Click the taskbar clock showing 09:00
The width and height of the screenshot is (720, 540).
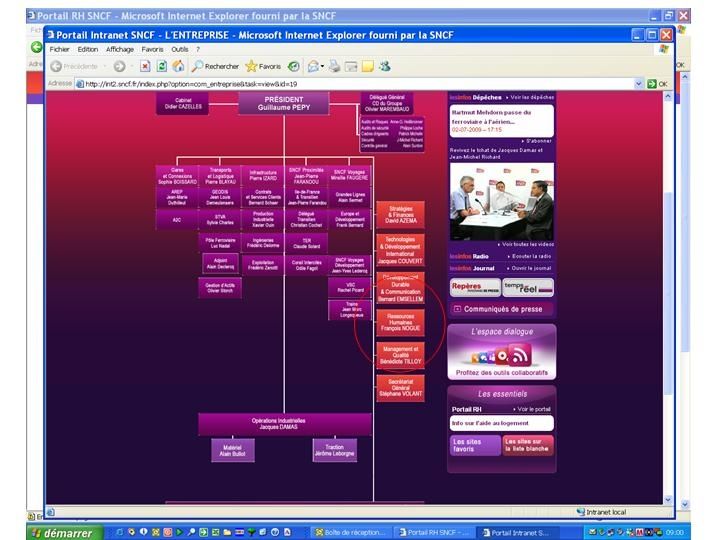pyautogui.click(x=675, y=533)
